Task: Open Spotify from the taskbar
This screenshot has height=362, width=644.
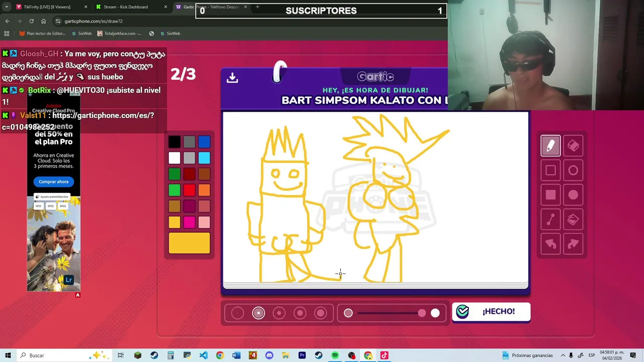Action: 335,355
